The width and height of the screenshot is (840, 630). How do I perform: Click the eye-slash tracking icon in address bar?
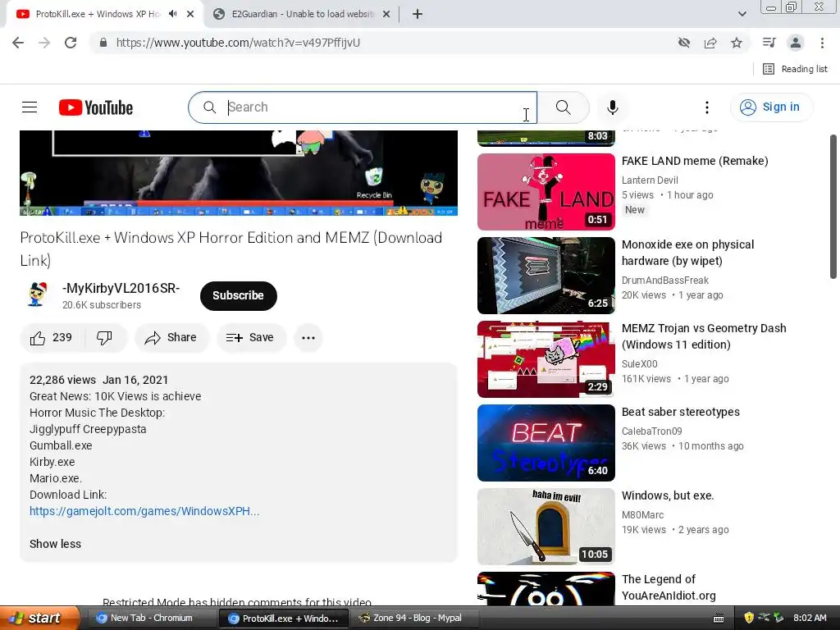(683, 43)
